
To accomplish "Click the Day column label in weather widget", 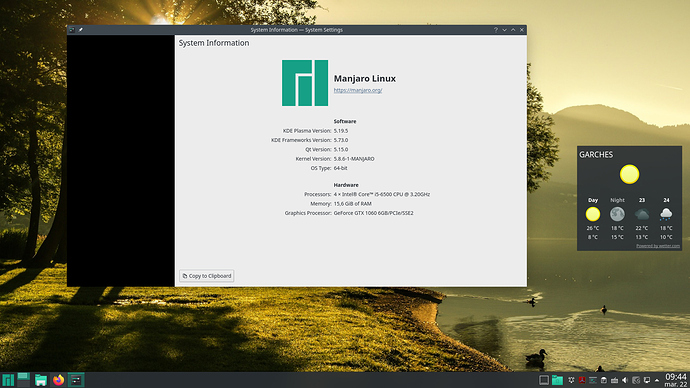I will pyautogui.click(x=593, y=200).
